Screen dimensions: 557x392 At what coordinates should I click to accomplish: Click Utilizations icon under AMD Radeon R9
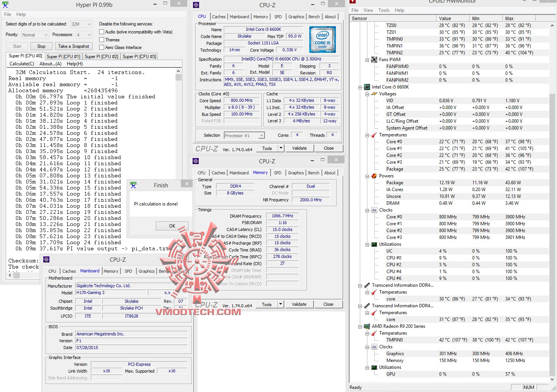374,367
